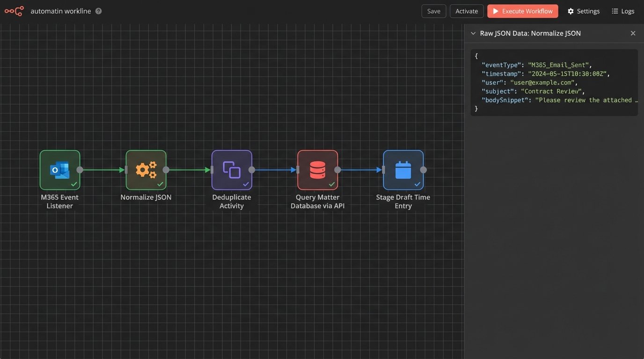644x359 pixels.
Task: Open the Settings menu
Action: (x=583, y=11)
